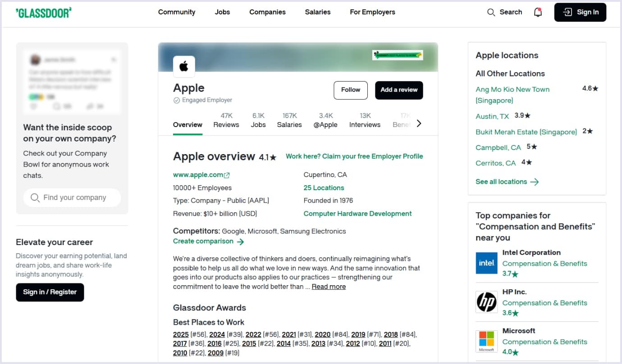Click Claim your free Employer Profile
The height and width of the screenshot is (364, 622).
354,156
